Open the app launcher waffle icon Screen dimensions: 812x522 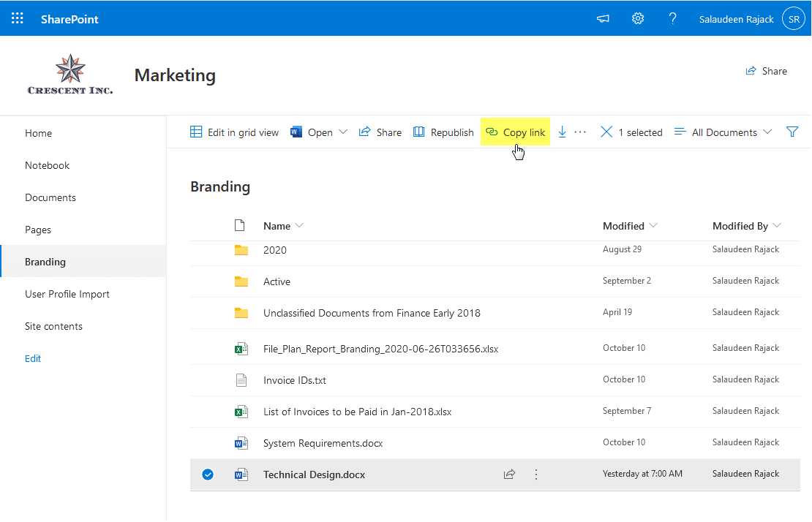pyautogui.click(x=16, y=18)
